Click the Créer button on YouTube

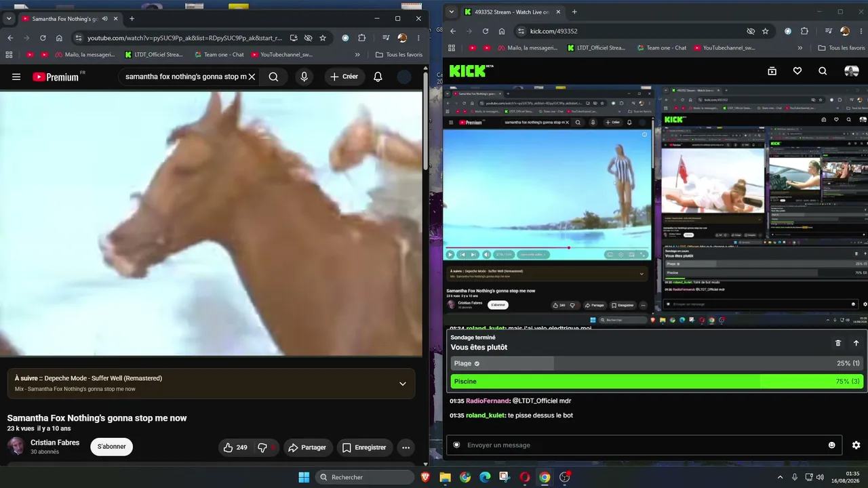pos(344,77)
